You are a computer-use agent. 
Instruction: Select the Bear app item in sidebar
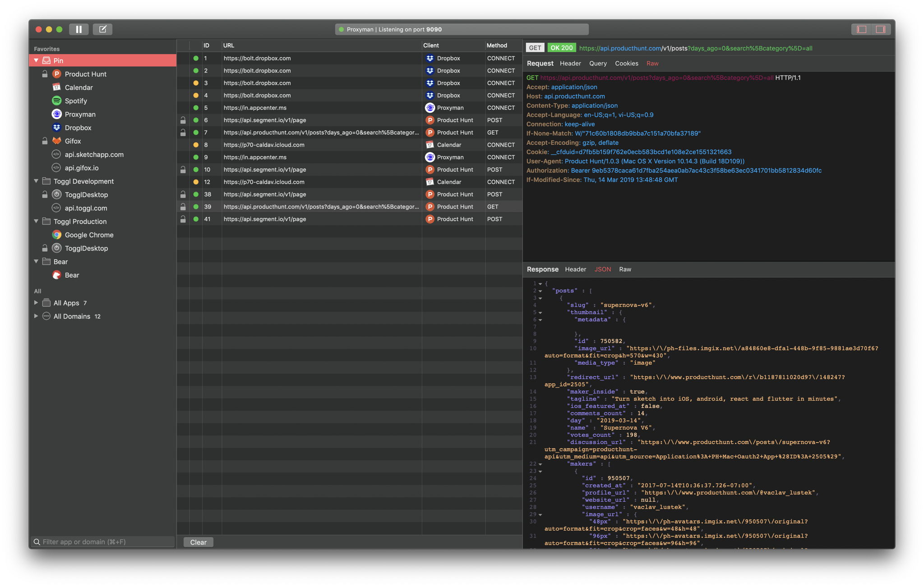tap(72, 275)
